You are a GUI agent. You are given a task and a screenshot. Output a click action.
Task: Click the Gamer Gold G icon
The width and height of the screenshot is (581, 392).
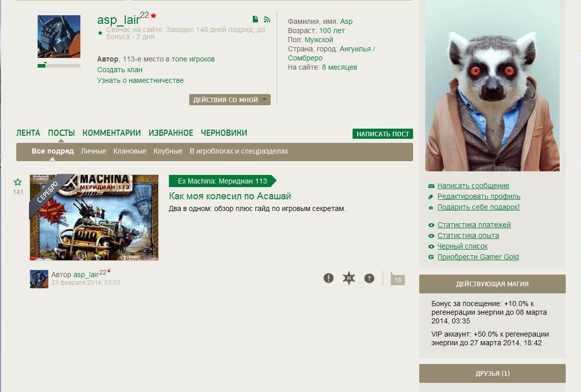point(431,257)
